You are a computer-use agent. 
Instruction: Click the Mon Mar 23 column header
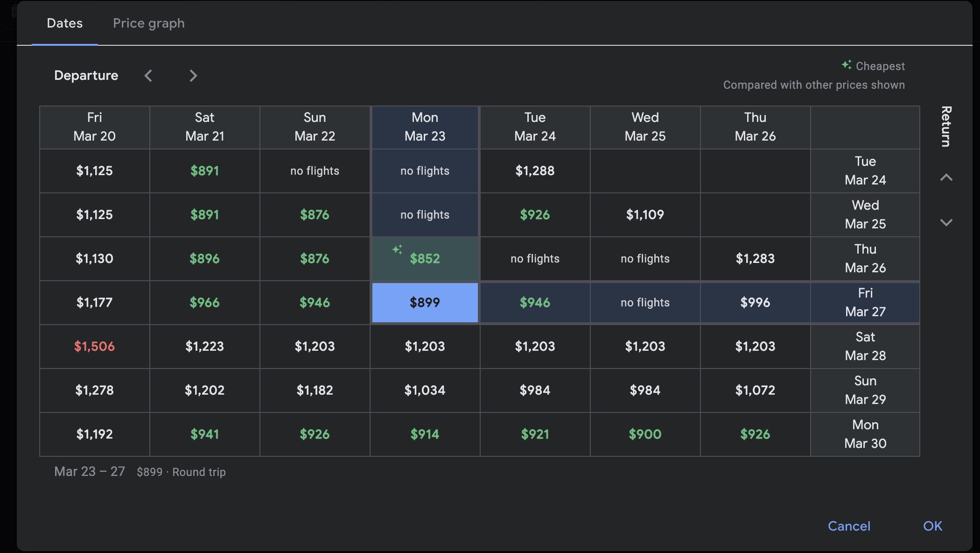(425, 127)
